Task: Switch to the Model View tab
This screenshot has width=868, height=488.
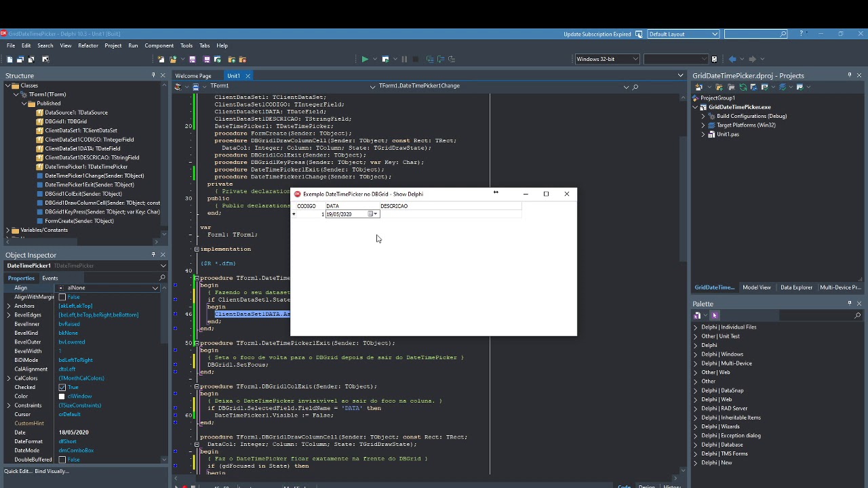Action: coord(756,287)
